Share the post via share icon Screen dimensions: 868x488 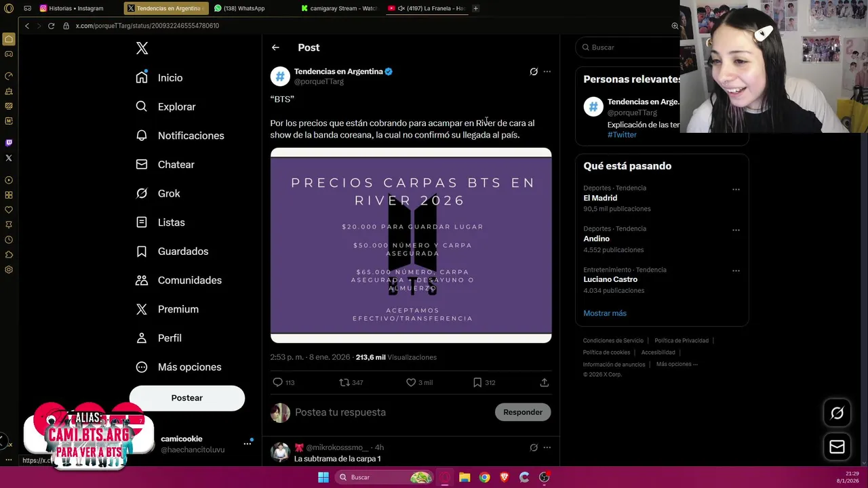[x=544, y=382]
